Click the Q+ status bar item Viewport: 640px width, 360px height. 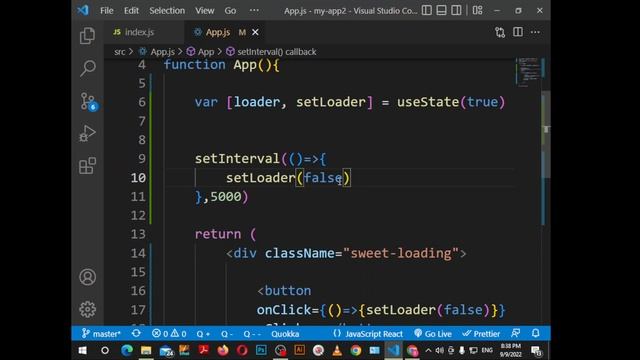(x=203, y=334)
